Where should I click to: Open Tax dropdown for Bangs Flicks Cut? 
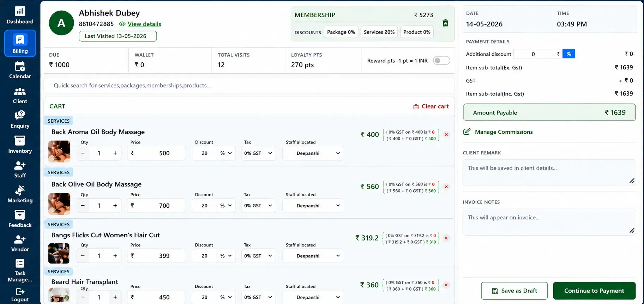click(258, 256)
